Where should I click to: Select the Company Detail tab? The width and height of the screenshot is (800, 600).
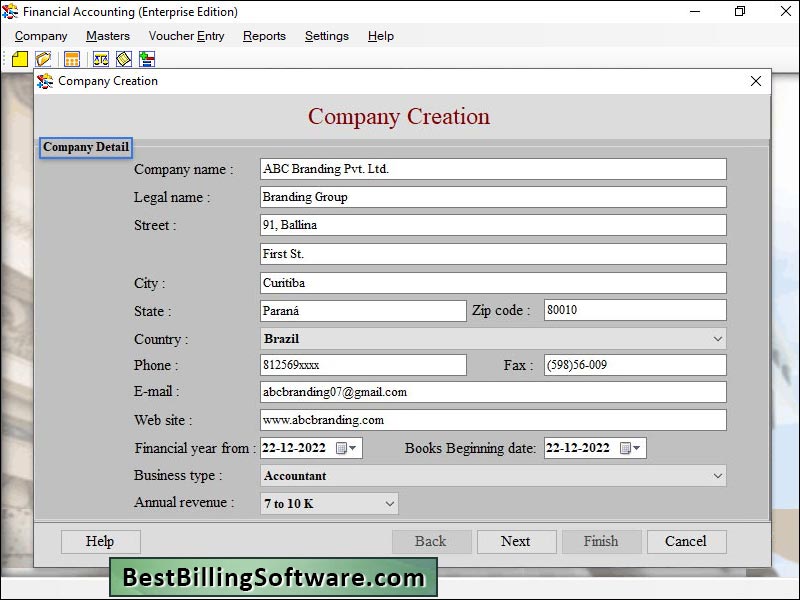85,147
